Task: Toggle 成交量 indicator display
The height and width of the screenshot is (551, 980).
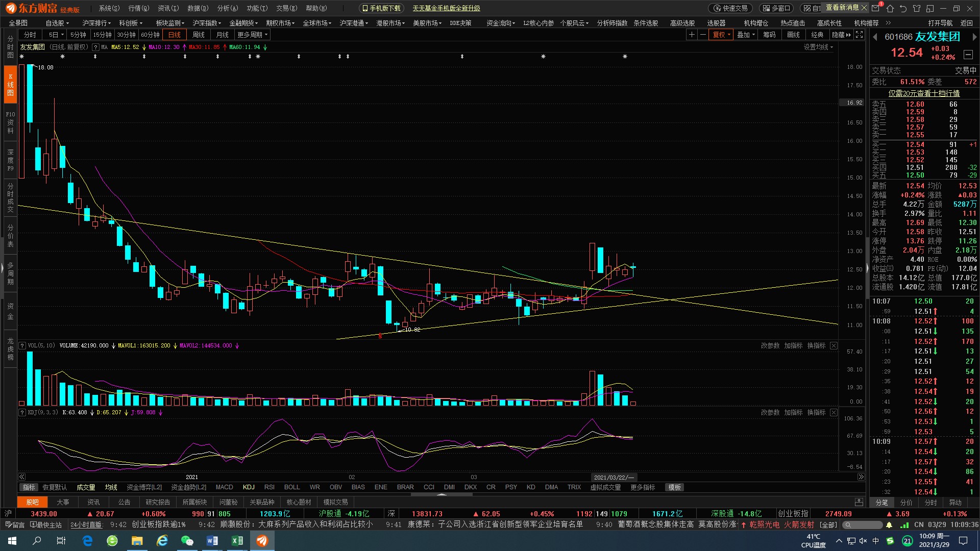Action: (x=86, y=487)
